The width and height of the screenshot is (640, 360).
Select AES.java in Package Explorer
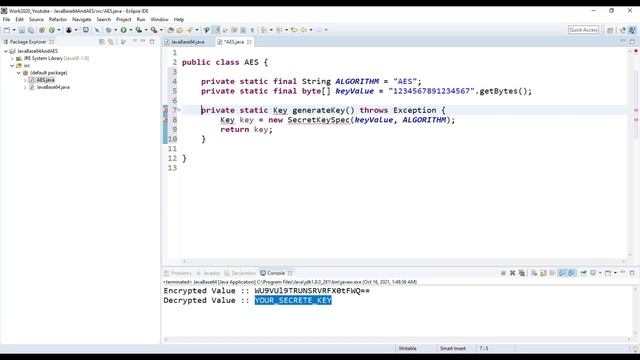click(x=45, y=80)
